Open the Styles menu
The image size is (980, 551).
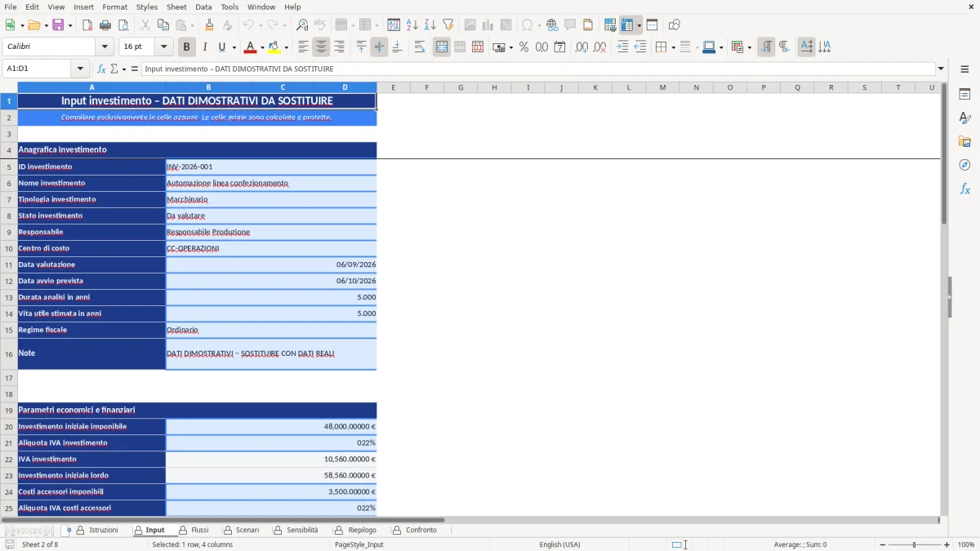tap(147, 7)
